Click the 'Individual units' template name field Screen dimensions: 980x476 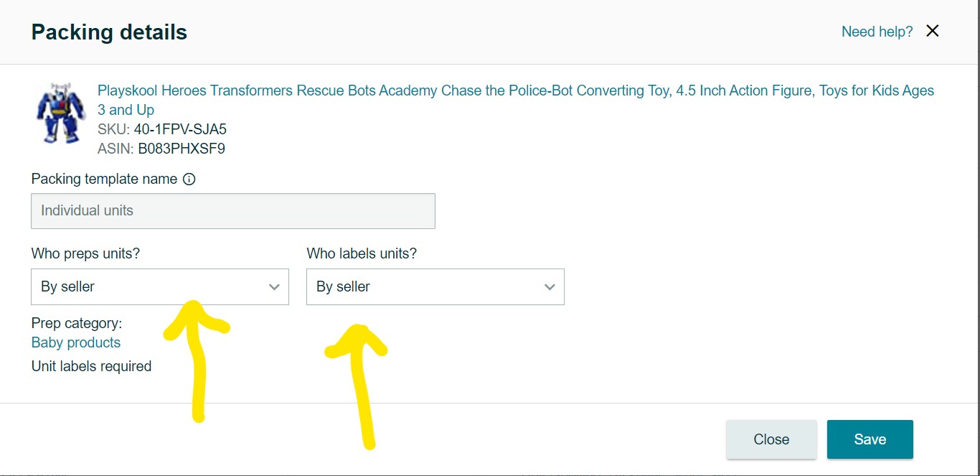point(232,211)
